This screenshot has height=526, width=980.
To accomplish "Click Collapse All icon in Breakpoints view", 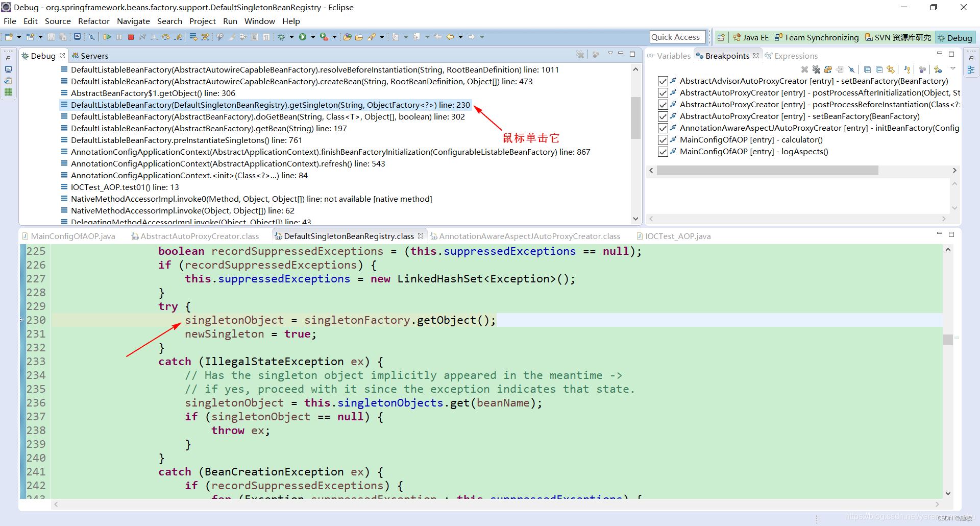I will (879, 69).
